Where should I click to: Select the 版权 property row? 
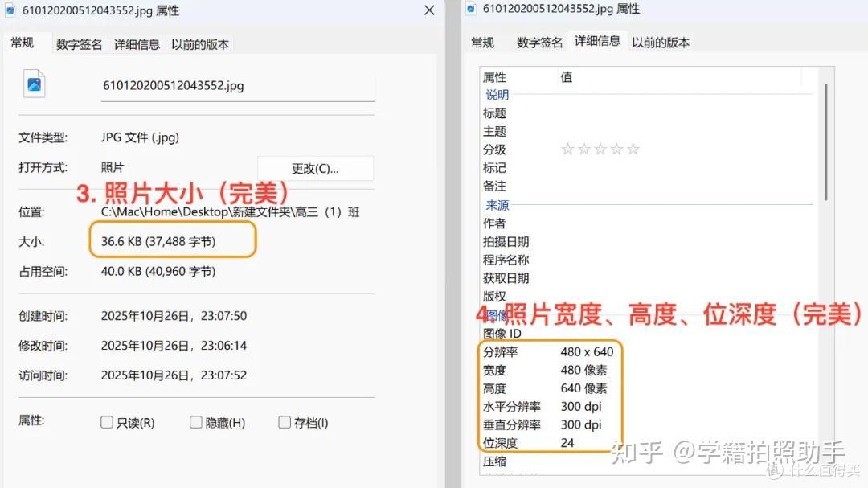[648, 297]
